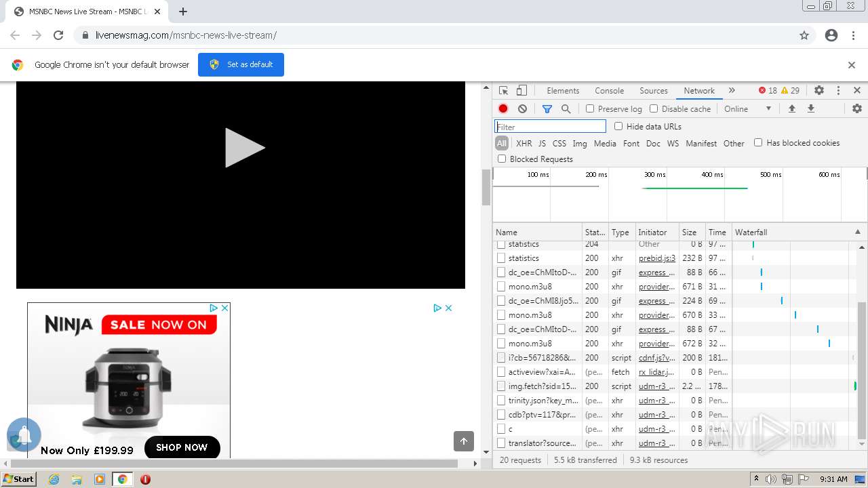Check the Hide data URLs checkbox
The width and height of the screenshot is (868, 488).
pyautogui.click(x=618, y=126)
